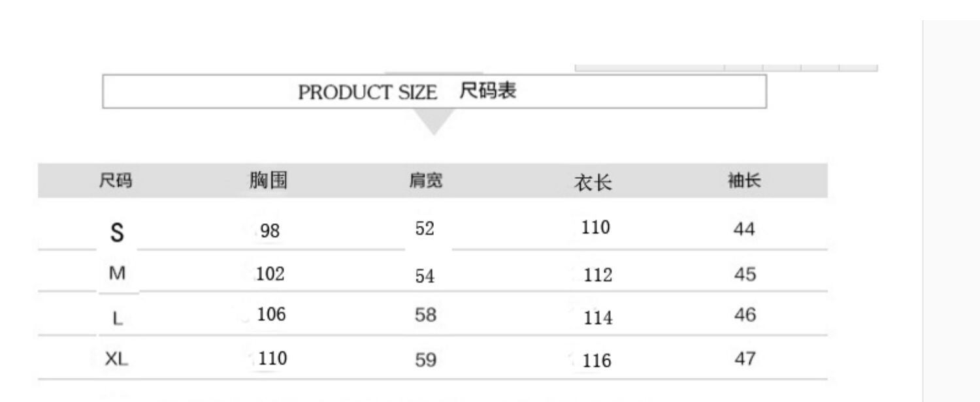Select the size M row label

[x=117, y=275]
